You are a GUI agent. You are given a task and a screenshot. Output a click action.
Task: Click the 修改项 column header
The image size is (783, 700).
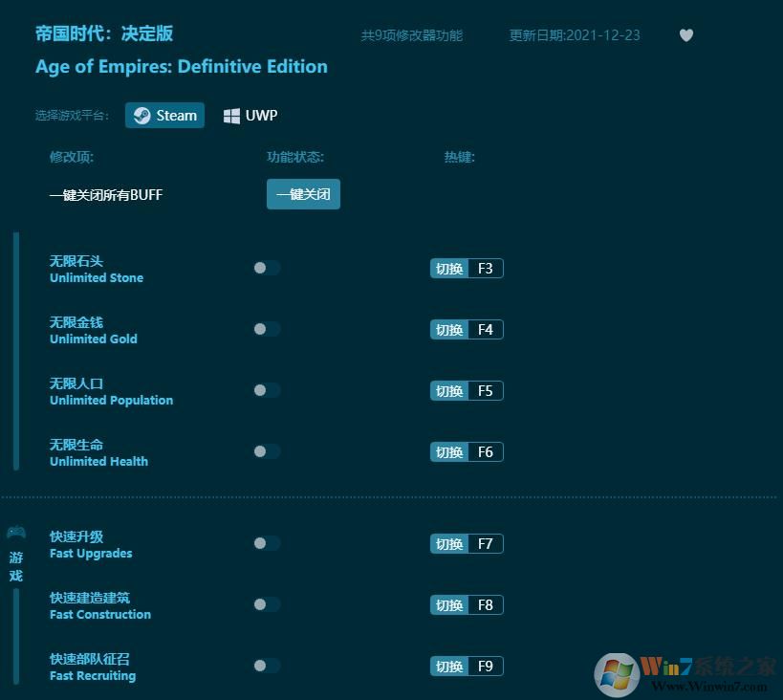[x=72, y=157]
